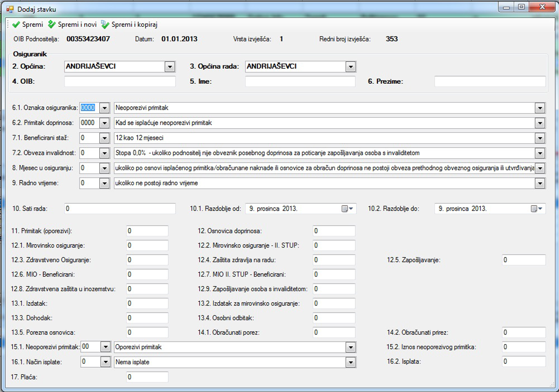Focus the 16.2. Isplata field
This screenshot has width=559, height=392.
524,361
